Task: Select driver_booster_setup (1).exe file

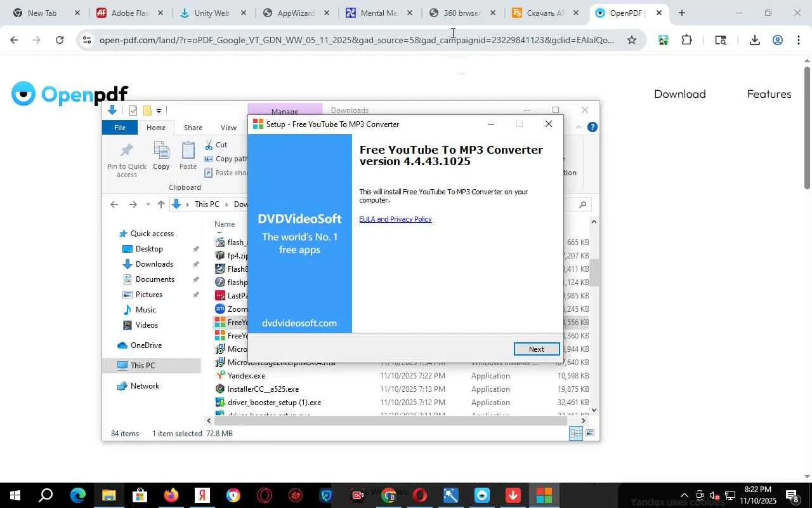Action: click(x=274, y=403)
